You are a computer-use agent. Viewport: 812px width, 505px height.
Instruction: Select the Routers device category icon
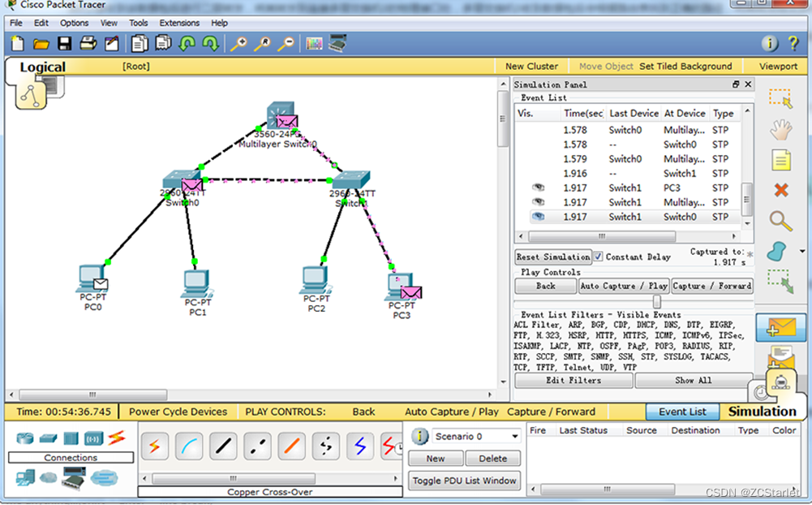pos(24,438)
